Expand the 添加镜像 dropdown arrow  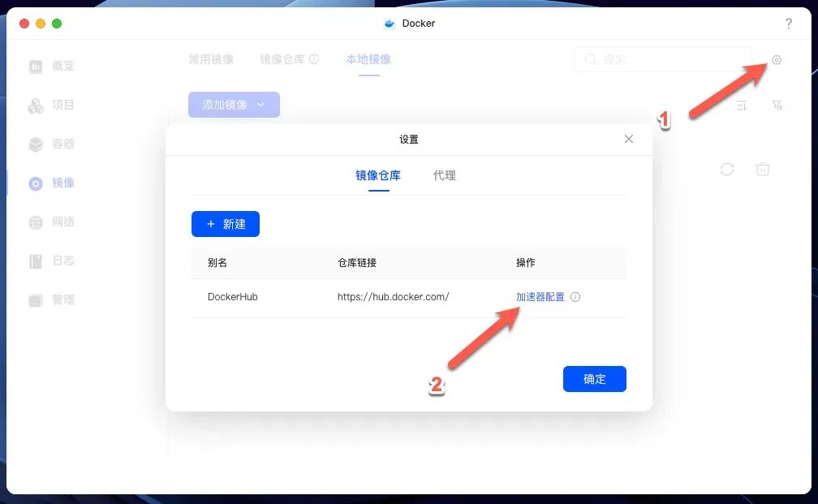(x=260, y=104)
